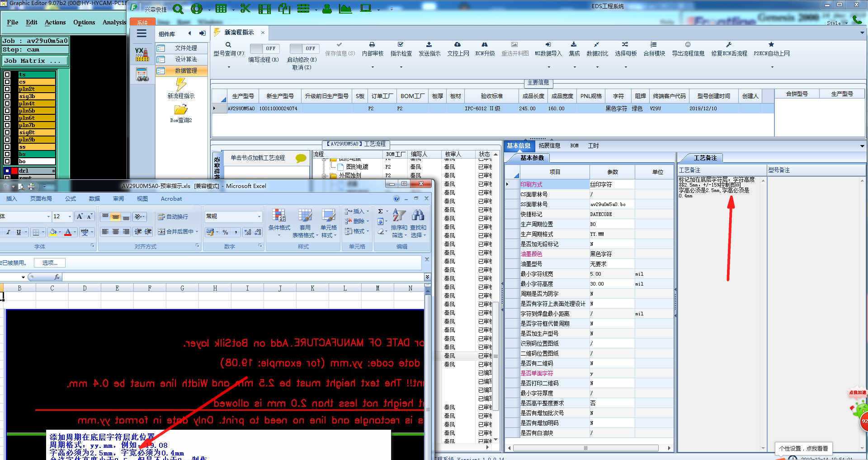
Task: Click 合拼模块 list tool
Action: click(654, 49)
